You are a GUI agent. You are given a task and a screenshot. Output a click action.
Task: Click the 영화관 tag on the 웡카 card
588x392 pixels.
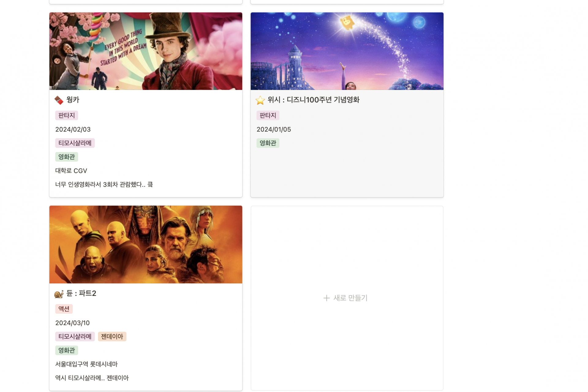67,157
